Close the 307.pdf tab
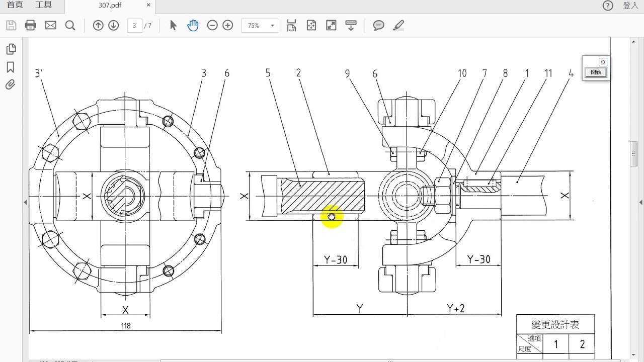 tap(148, 5)
